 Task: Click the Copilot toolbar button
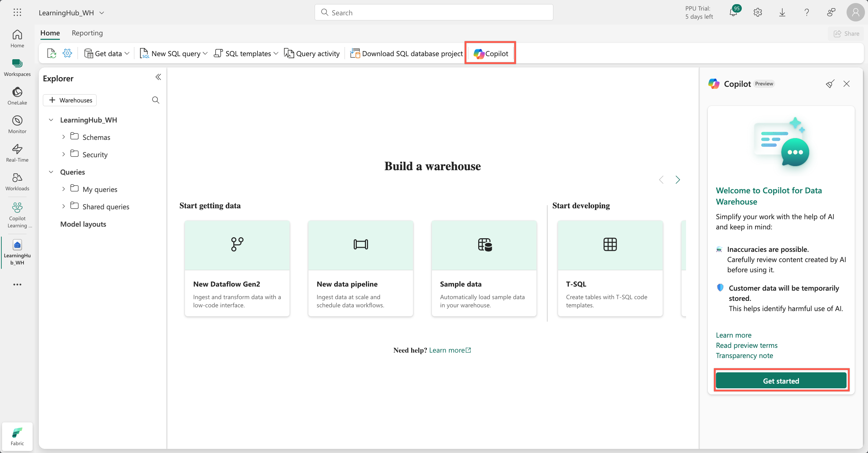tap(491, 53)
